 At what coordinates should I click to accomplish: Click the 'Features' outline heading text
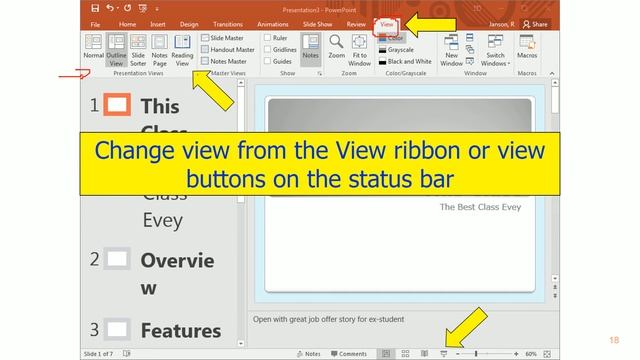click(x=181, y=331)
